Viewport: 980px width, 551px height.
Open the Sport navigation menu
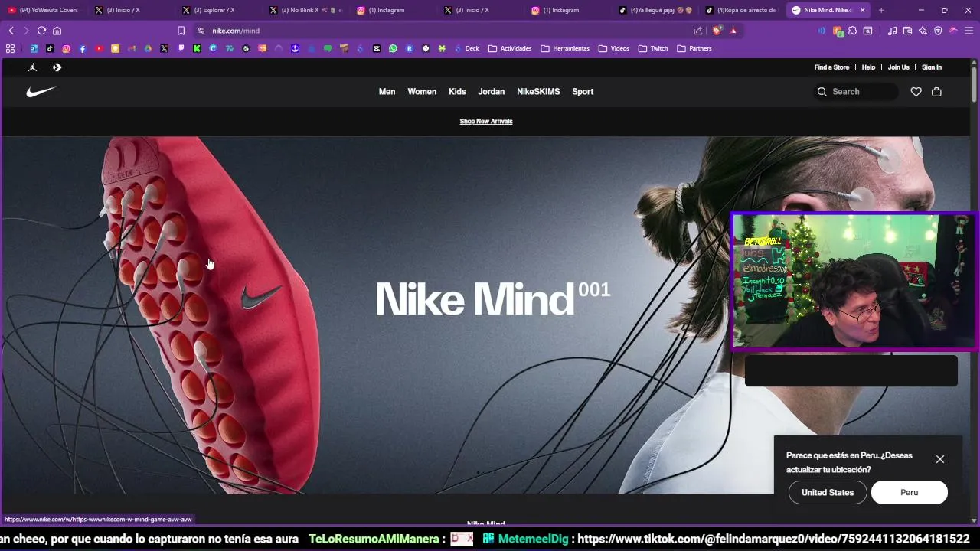point(583,92)
